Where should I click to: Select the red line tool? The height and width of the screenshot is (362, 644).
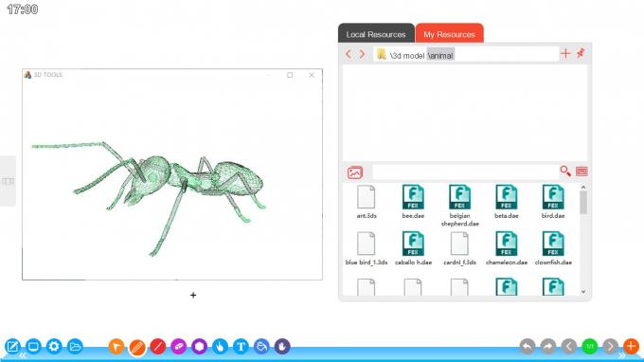pos(158,347)
